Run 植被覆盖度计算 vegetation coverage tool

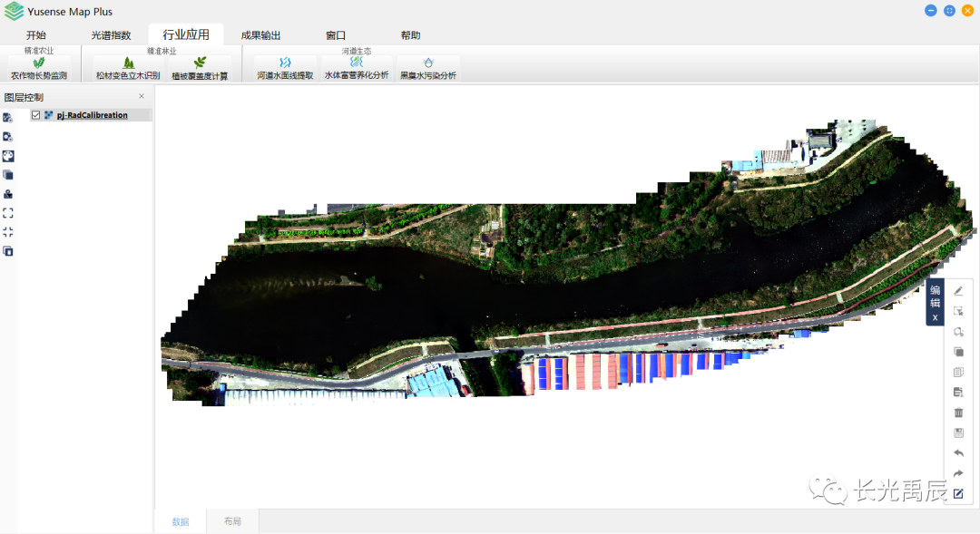[x=200, y=69]
